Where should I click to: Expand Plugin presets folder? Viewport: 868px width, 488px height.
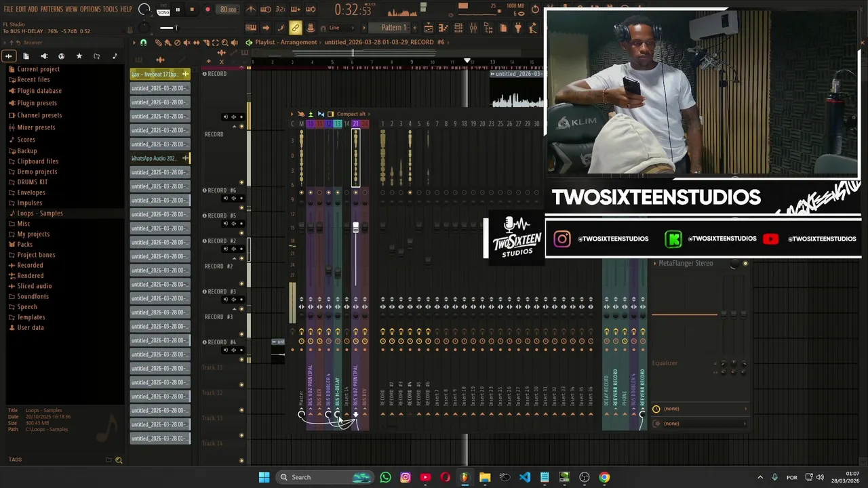click(37, 103)
